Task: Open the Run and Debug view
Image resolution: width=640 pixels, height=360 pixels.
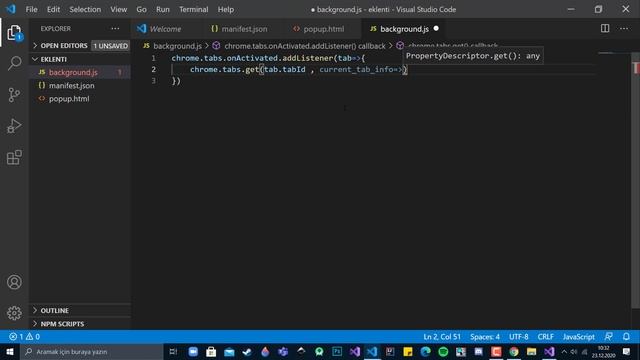Action: [x=14, y=126]
